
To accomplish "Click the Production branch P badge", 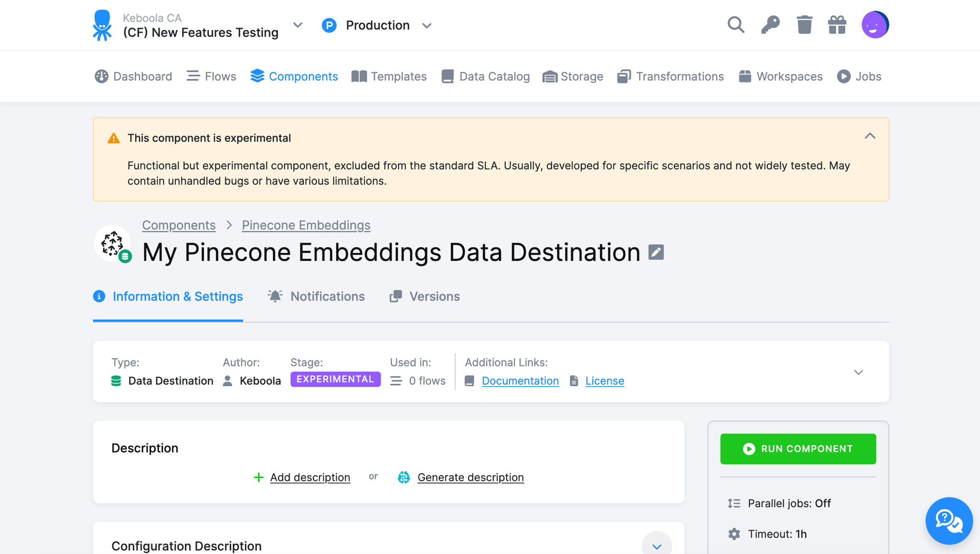I will point(329,25).
